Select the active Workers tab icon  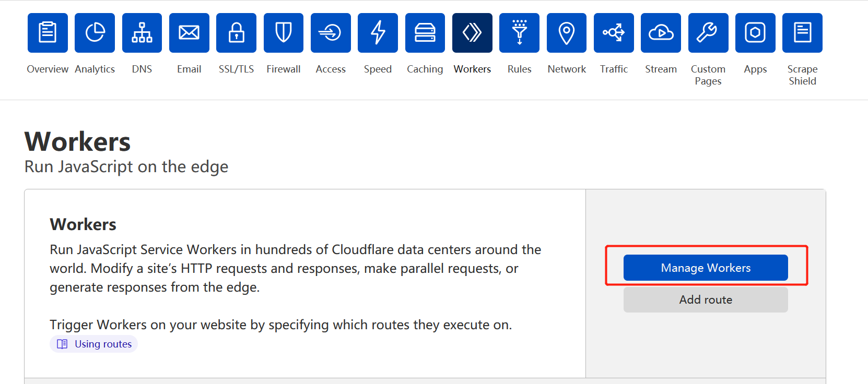472,33
